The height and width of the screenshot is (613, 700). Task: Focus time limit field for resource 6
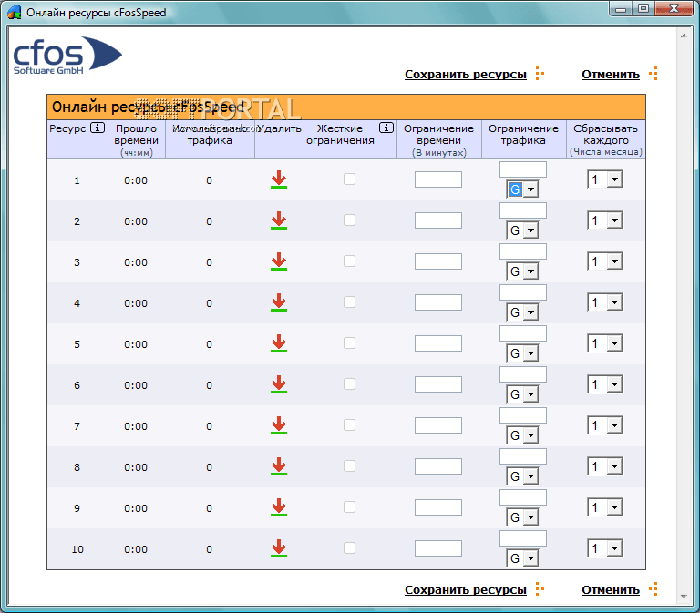point(437,384)
